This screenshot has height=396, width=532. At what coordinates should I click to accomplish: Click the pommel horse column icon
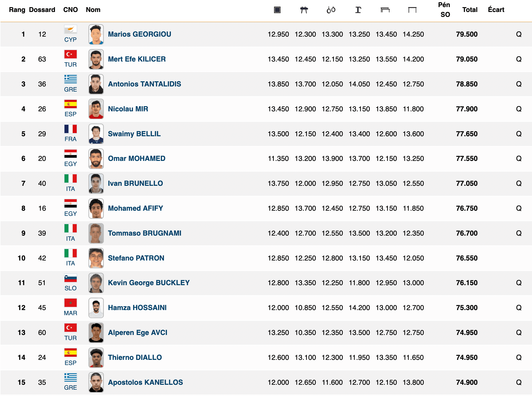304,10
